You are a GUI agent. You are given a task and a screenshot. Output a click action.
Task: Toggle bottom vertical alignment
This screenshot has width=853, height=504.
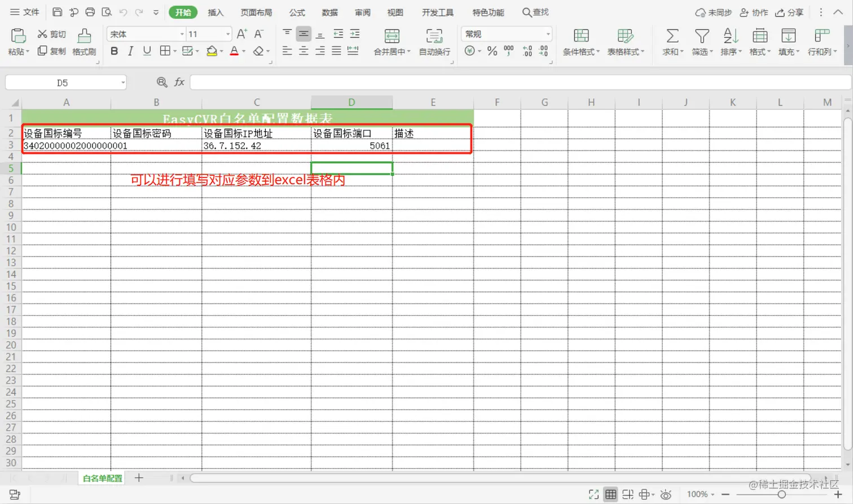pos(320,34)
